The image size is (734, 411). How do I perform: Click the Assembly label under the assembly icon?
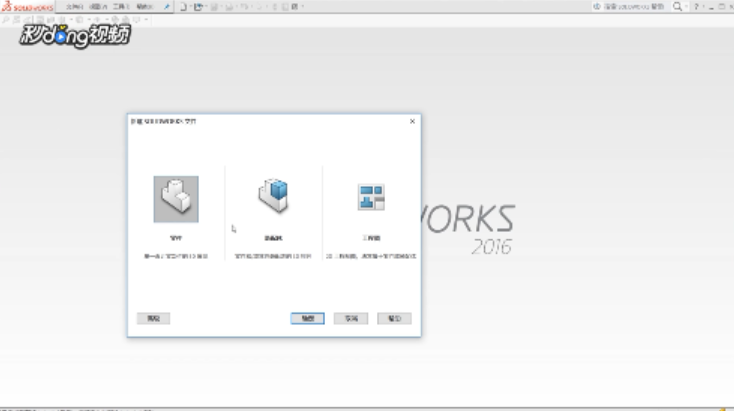click(x=273, y=238)
